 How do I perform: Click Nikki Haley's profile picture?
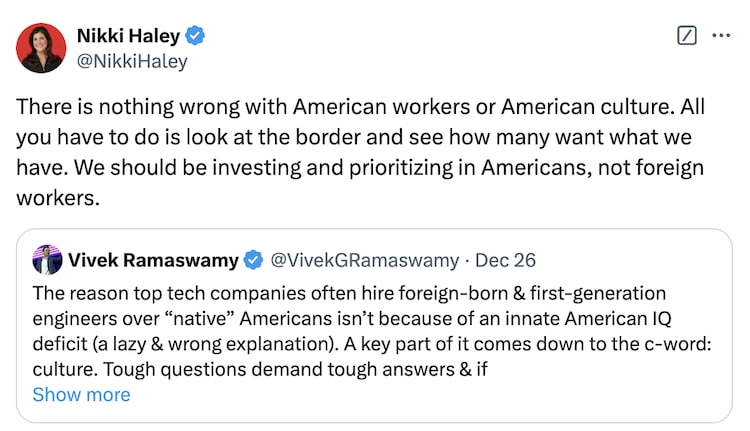(40, 47)
